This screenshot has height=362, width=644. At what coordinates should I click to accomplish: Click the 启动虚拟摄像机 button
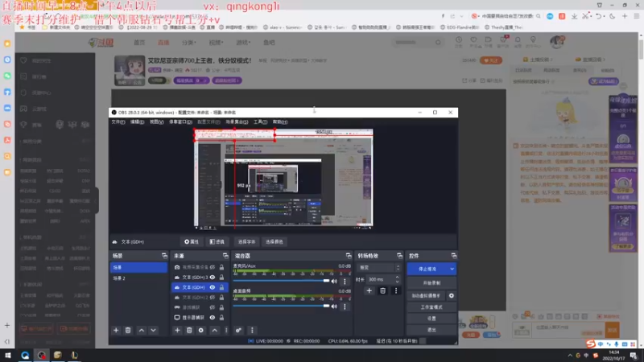[427, 295]
